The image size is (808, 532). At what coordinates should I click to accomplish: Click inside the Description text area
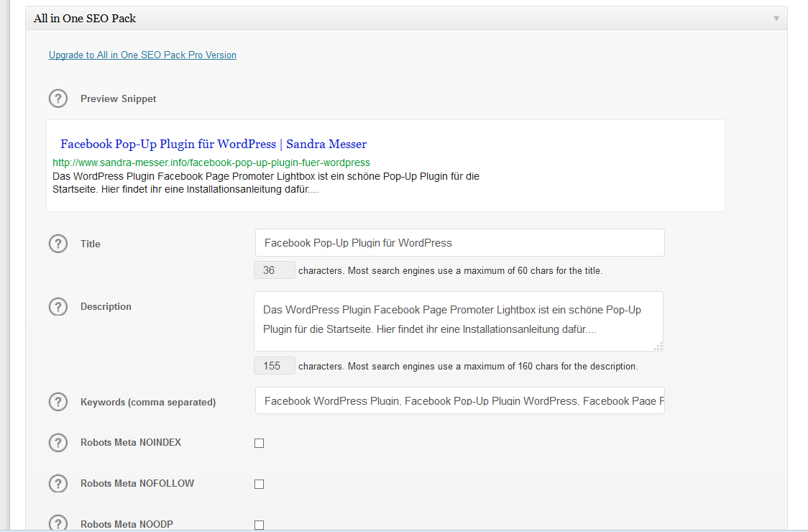click(458, 320)
